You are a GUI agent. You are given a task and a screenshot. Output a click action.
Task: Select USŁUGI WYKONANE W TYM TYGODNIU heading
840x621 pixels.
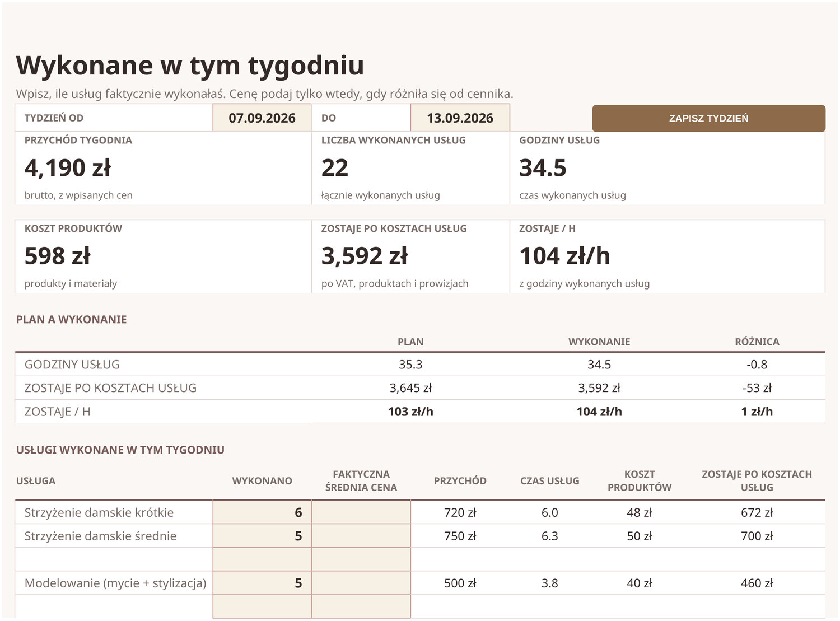pos(120,450)
